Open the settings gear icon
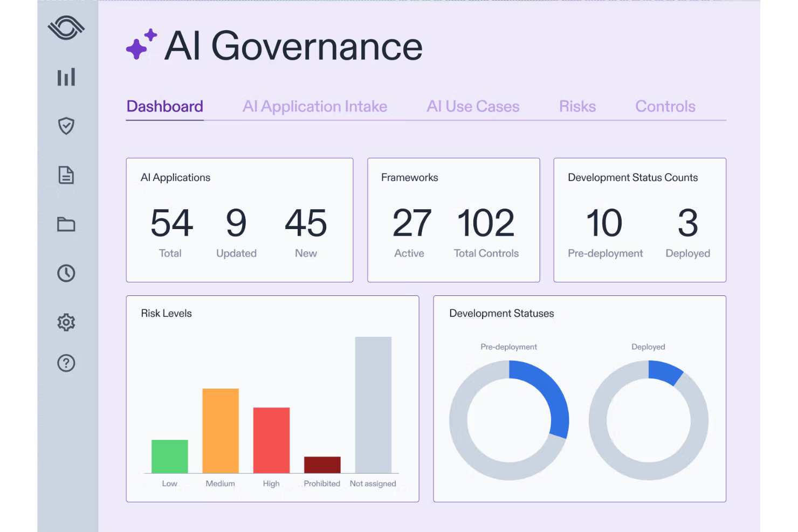 (x=66, y=322)
